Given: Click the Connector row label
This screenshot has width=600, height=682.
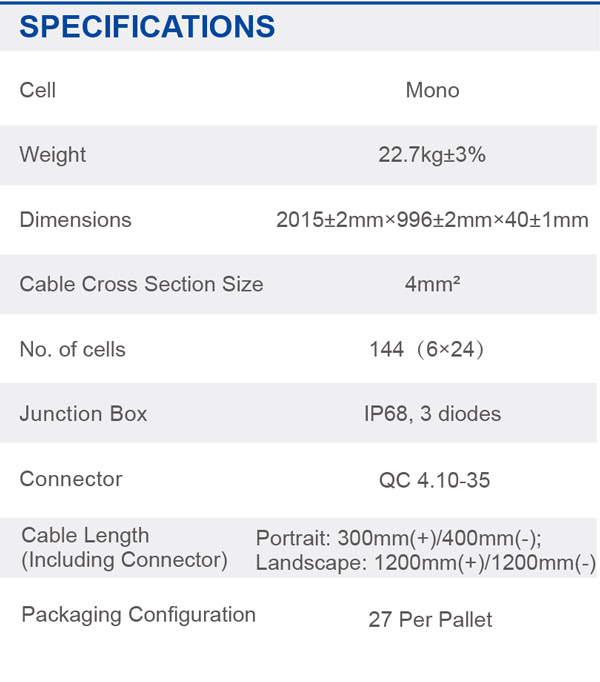Looking at the screenshot, I should click(71, 479).
